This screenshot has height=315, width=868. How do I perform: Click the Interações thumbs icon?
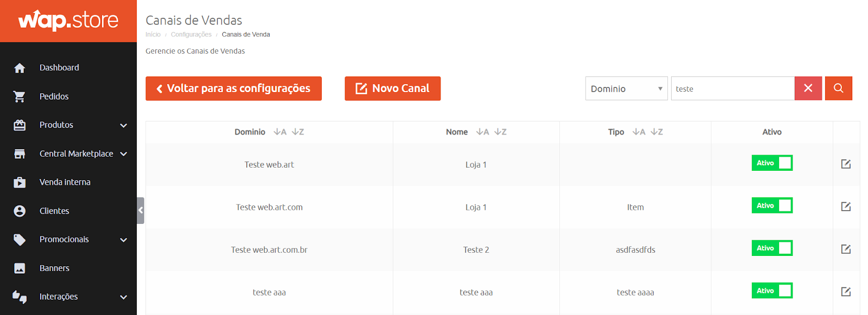point(20,297)
